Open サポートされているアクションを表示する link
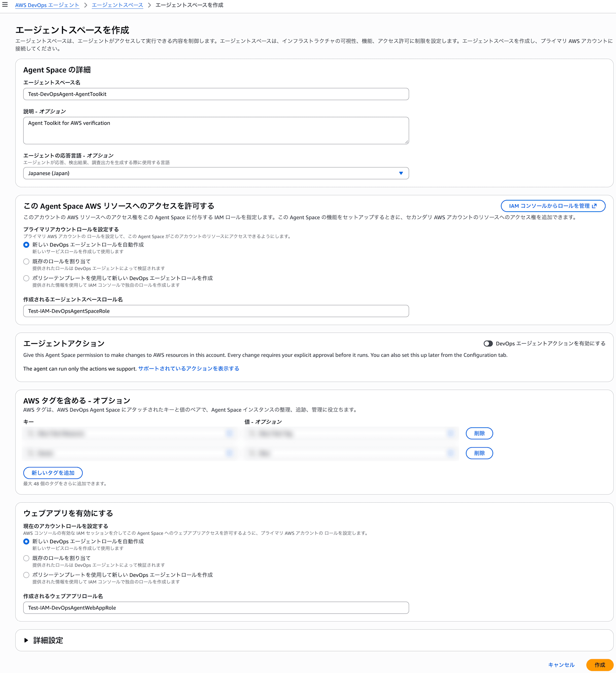Viewport: 616px width, 673px height. tap(189, 368)
